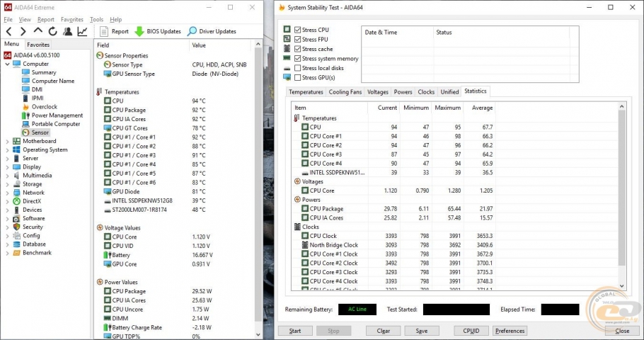
Task: Click the AIDA64 v6.00.5100 root node
Action: (36, 55)
